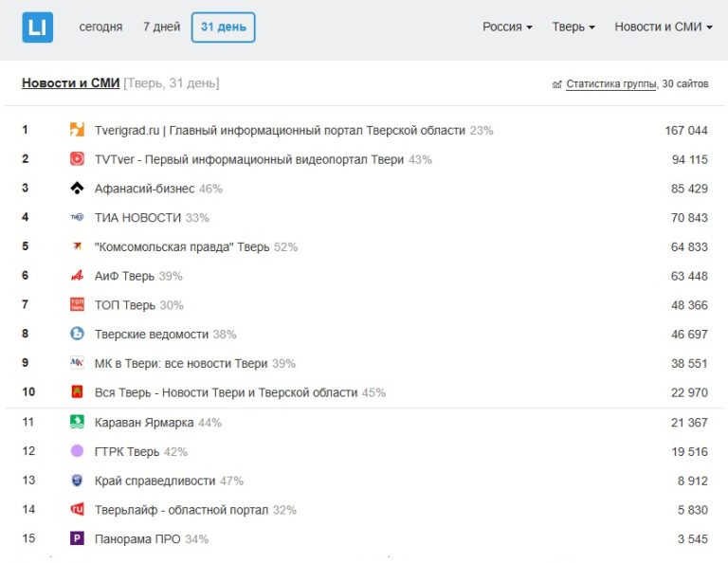
Task: Click the Караван Ярмарка green favicon
Action: (78, 422)
